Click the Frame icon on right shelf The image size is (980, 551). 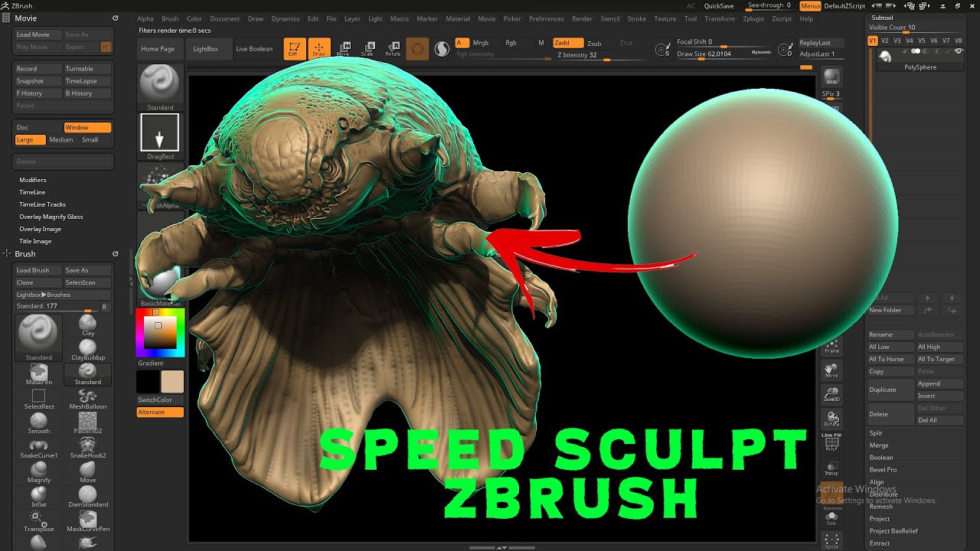tap(831, 345)
